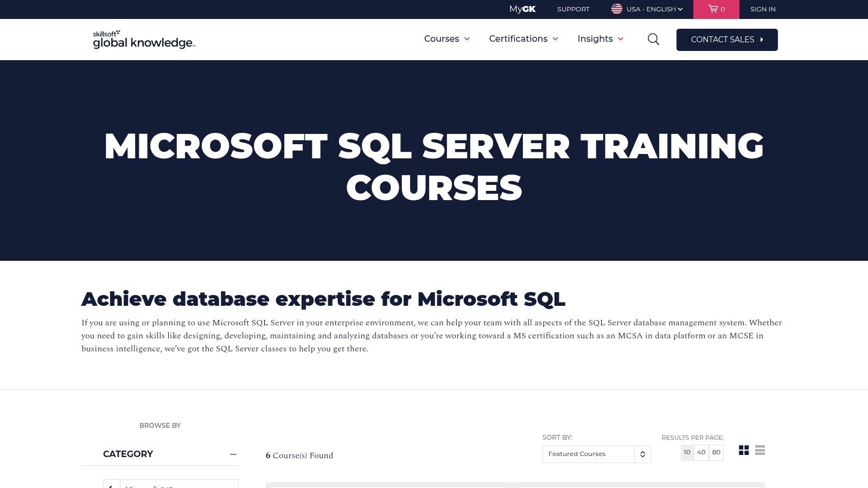Show 40 results per page
The width and height of the screenshot is (868, 488).
701,452
